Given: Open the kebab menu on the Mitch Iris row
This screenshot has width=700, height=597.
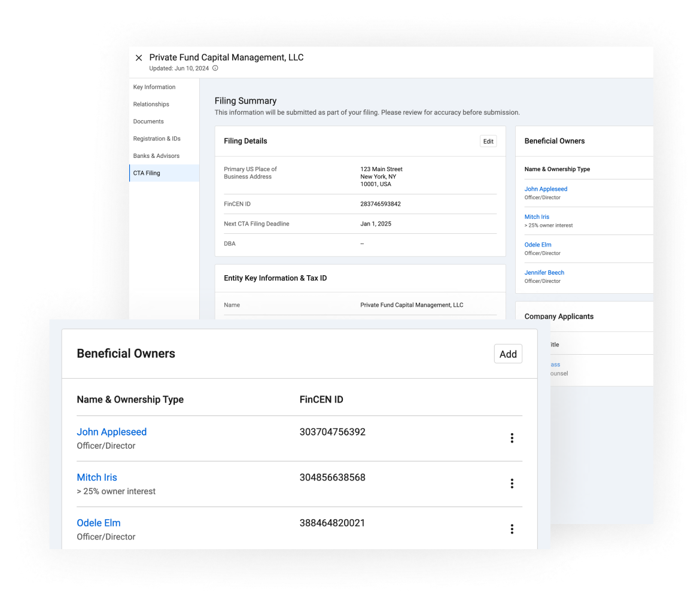Looking at the screenshot, I should pos(512,483).
